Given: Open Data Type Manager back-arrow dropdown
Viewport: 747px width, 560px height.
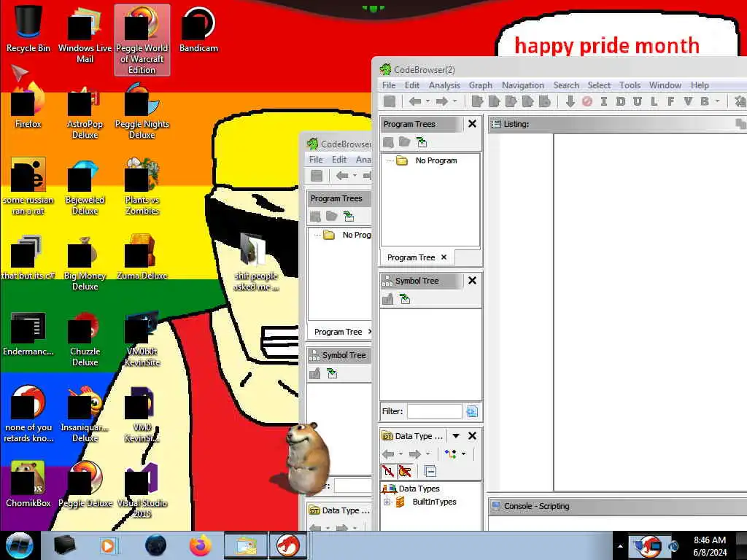Looking at the screenshot, I should click(400, 454).
